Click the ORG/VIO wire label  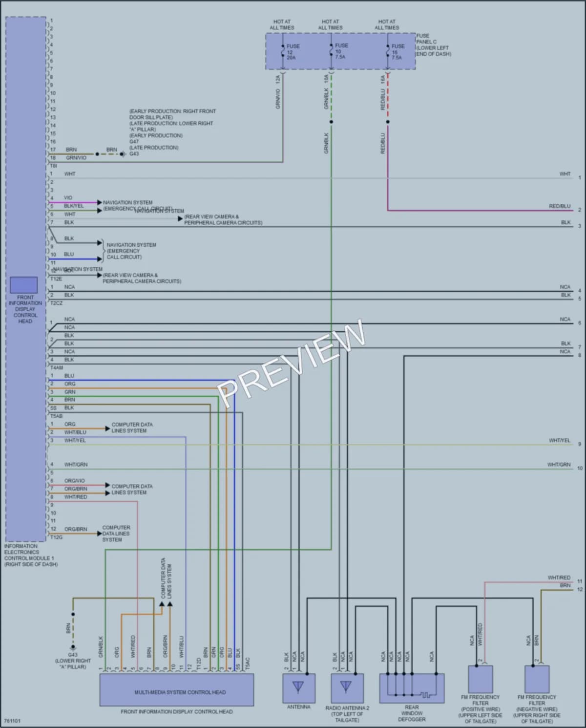[74, 481]
